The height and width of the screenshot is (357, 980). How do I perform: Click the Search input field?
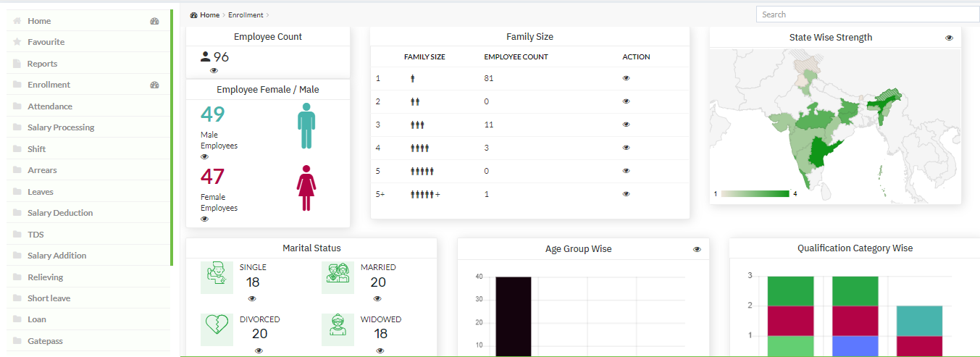point(868,14)
